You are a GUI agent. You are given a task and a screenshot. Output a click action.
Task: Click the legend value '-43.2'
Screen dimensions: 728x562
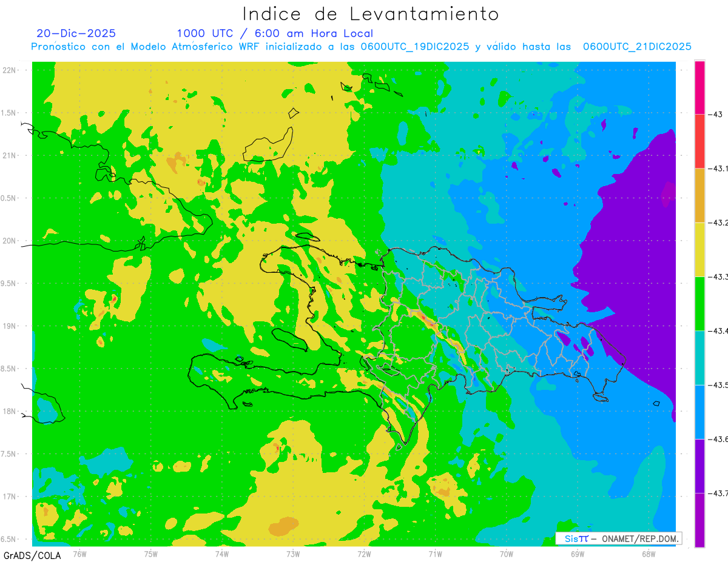point(718,222)
